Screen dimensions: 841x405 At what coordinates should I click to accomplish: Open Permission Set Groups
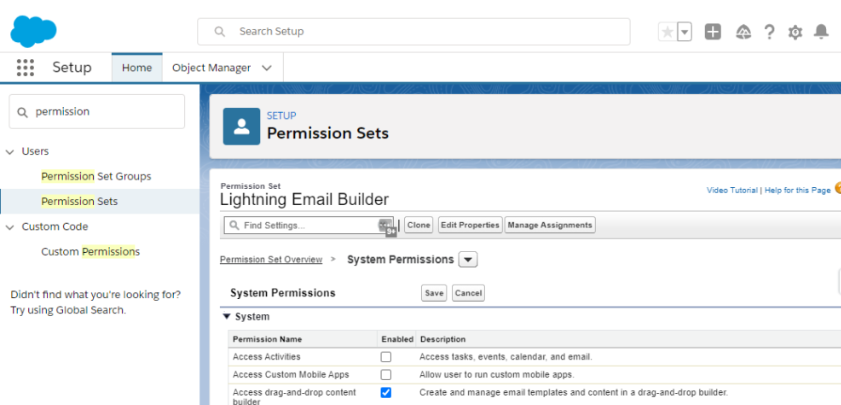click(x=96, y=176)
